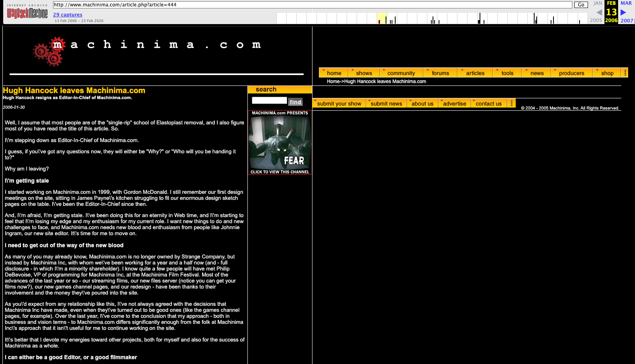This screenshot has width=635, height=364.
Task: Click the submit your show link
Action: 339,103
